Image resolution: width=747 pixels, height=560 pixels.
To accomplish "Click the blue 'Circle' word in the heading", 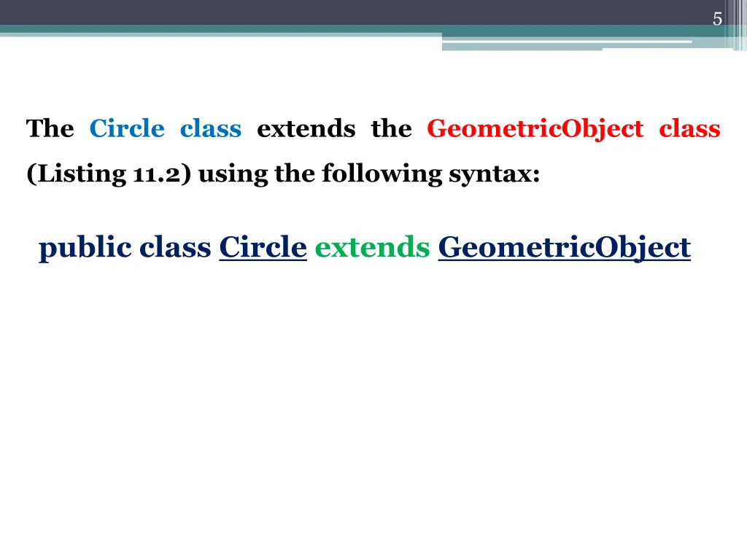I will 127,128.
